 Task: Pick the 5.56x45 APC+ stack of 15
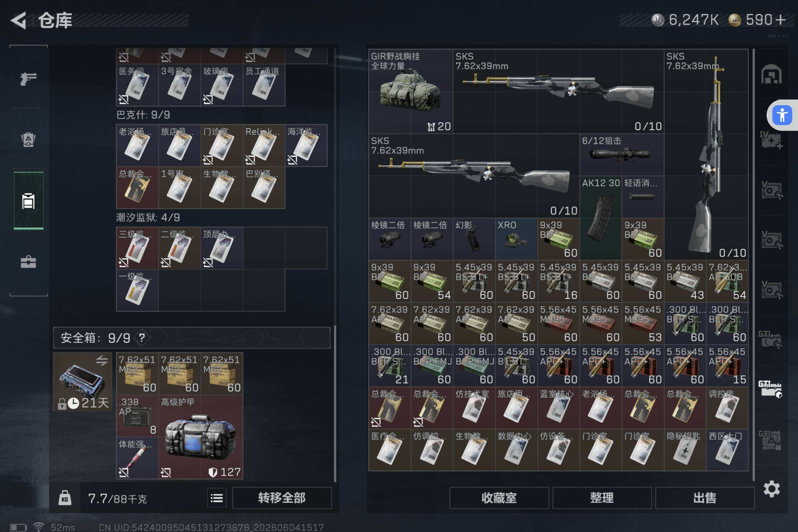tap(727, 366)
